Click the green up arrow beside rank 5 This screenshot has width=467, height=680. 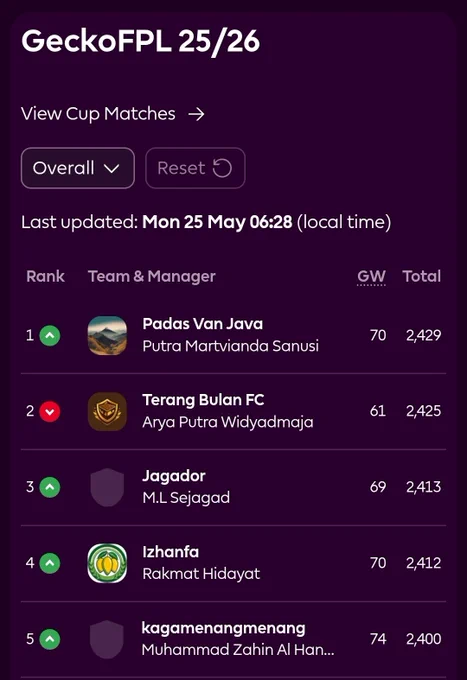pos(50,639)
